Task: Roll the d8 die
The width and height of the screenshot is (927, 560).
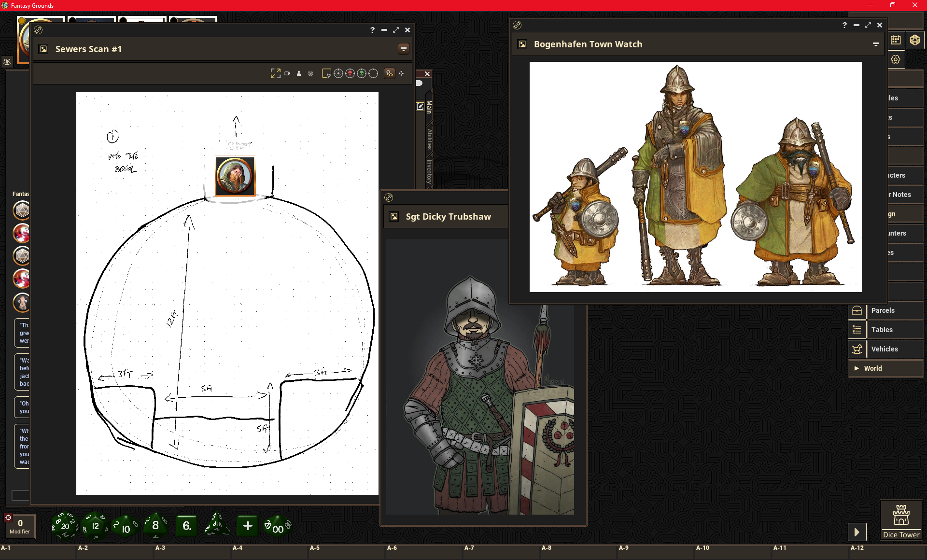Action: coord(155,525)
